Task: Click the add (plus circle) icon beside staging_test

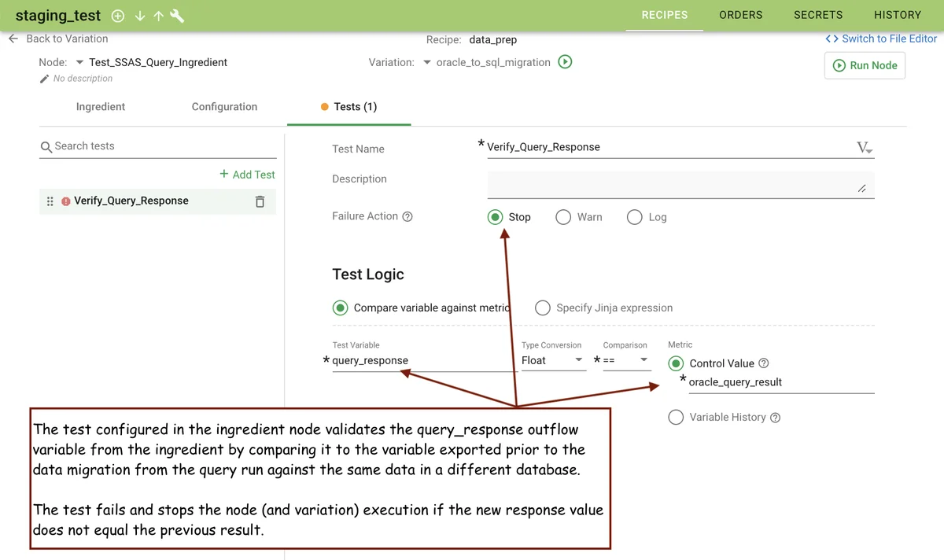Action: point(118,16)
